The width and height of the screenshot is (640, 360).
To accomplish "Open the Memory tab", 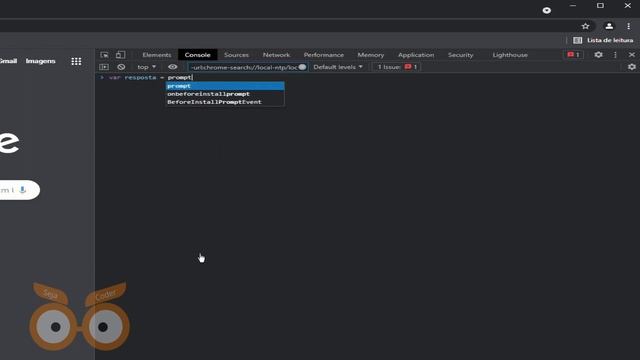I will coord(371,55).
